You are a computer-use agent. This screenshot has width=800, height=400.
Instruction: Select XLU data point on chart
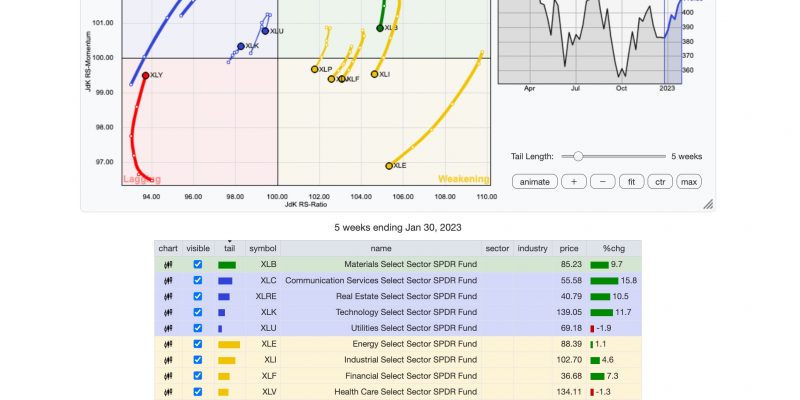(x=265, y=31)
